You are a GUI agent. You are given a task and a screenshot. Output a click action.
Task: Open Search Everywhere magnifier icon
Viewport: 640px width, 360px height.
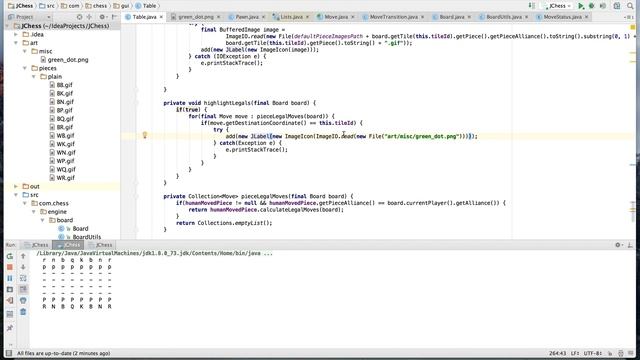coord(630,6)
